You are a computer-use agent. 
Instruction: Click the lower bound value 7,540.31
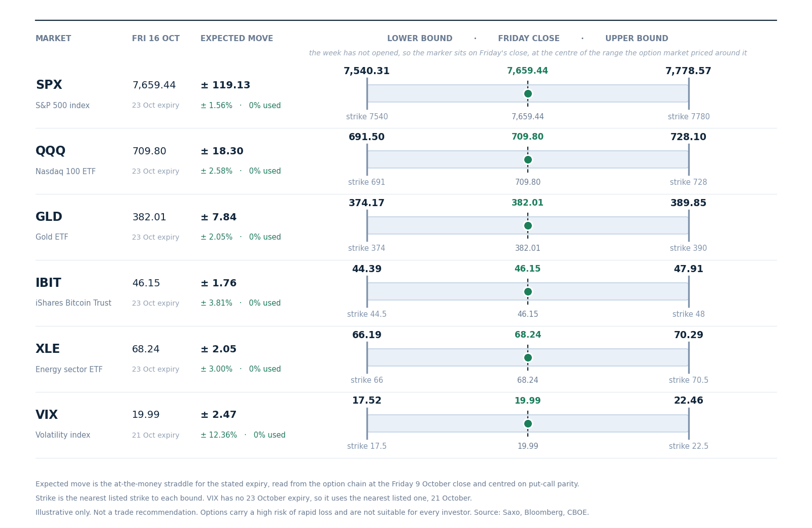[367, 71]
